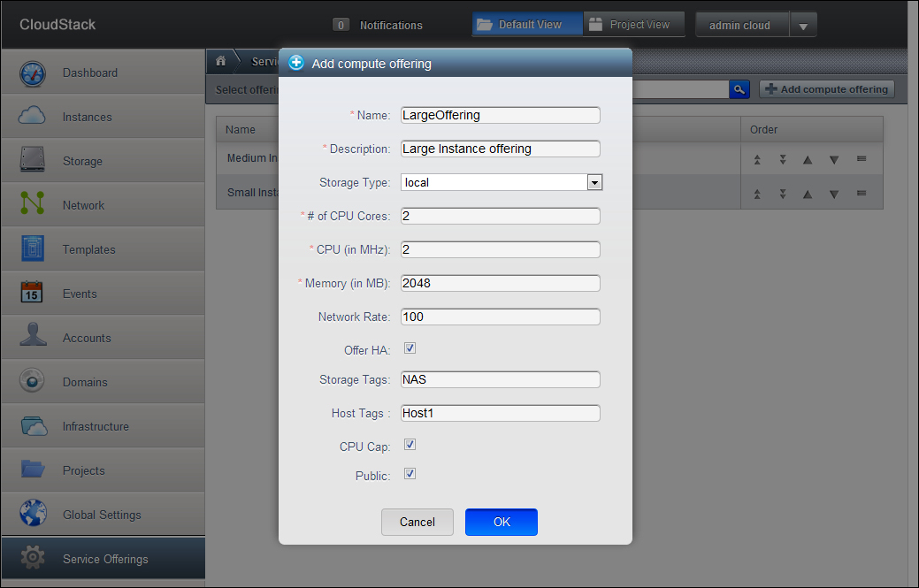Viewport: 919px width, 588px height.
Task: Open the Storage Type dropdown
Action: (x=594, y=182)
